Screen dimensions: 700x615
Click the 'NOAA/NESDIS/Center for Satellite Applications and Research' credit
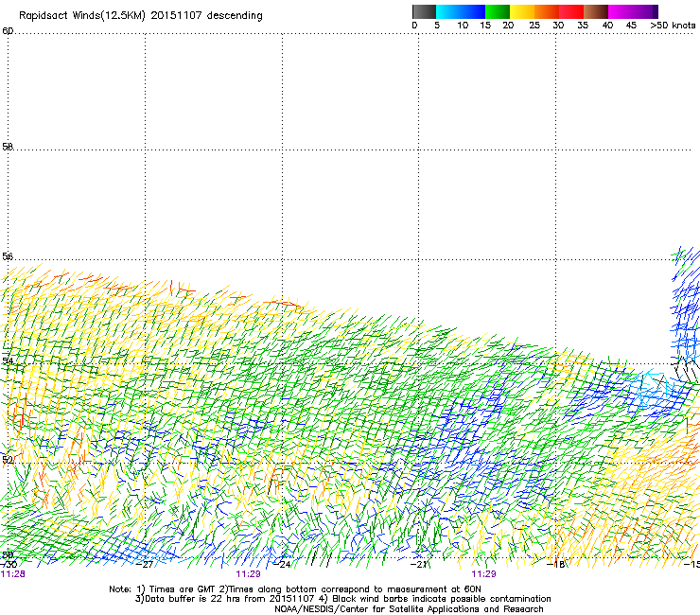point(409,609)
